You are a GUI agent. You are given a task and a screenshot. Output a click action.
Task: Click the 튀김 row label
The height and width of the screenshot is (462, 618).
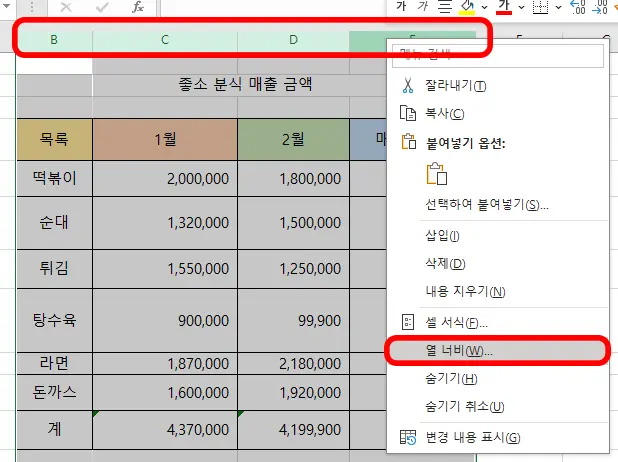(x=54, y=268)
